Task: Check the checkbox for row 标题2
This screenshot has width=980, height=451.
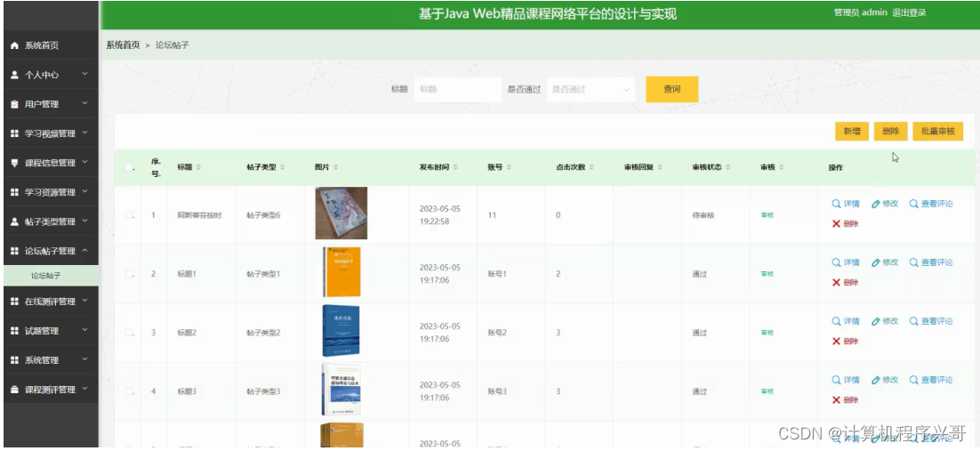Action: (x=129, y=333)
